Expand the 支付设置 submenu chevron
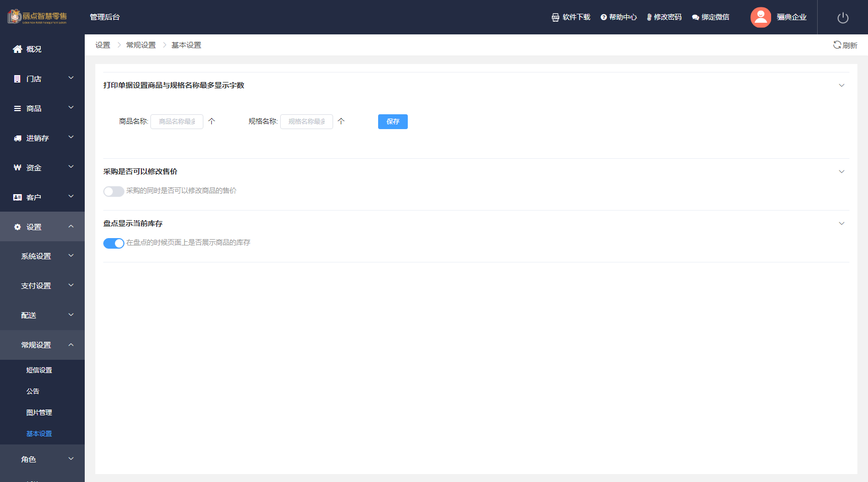Image resolution: width=868 pixels, height=482 pixels. point(71,285)
